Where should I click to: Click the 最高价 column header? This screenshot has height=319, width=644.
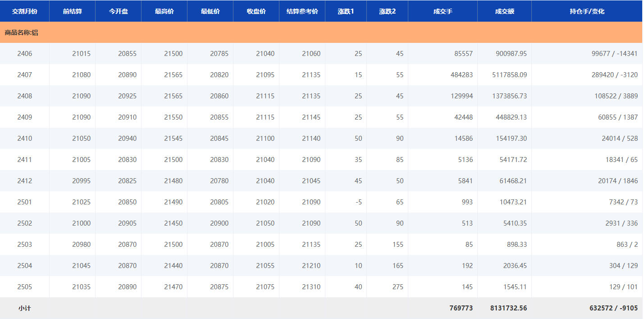pos(164,11)
